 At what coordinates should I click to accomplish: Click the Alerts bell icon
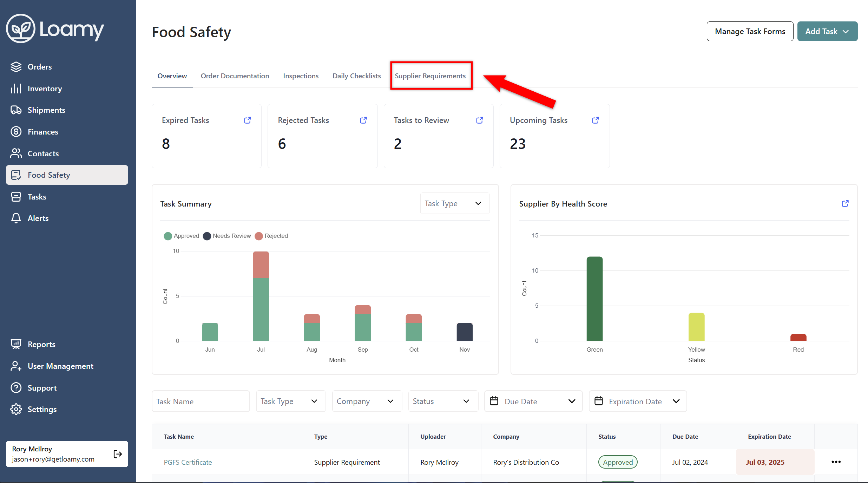point(16,218)
